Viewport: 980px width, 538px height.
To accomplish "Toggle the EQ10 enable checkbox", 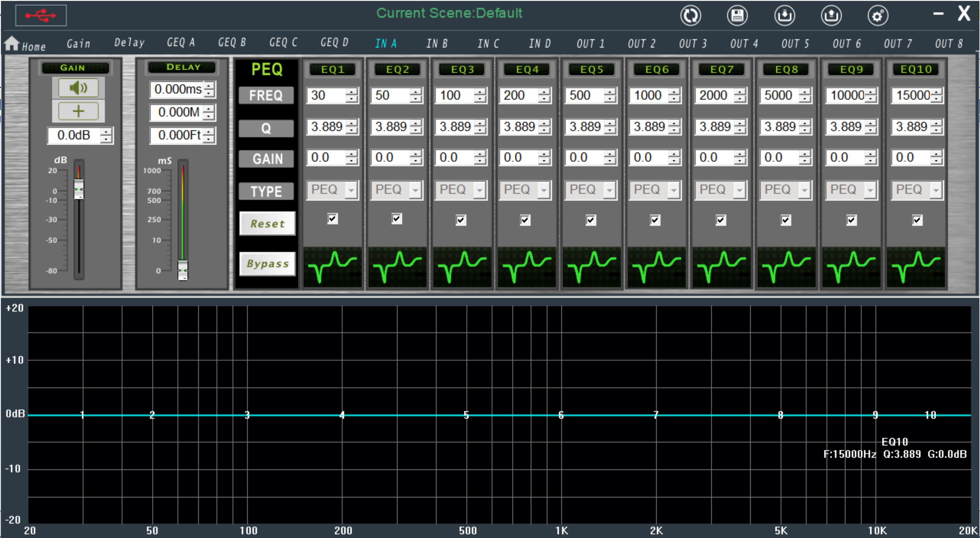I will [917, 220].
